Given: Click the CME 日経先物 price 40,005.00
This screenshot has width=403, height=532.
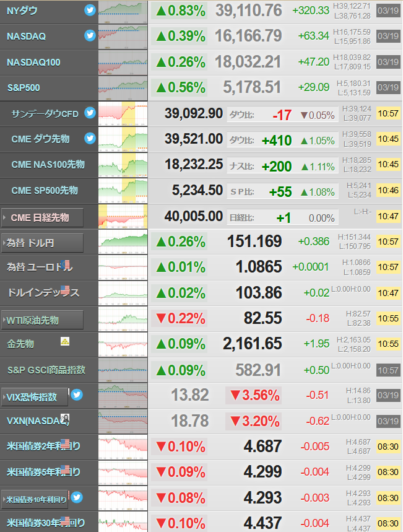Looking at the screenshot, I should (194, 216).
